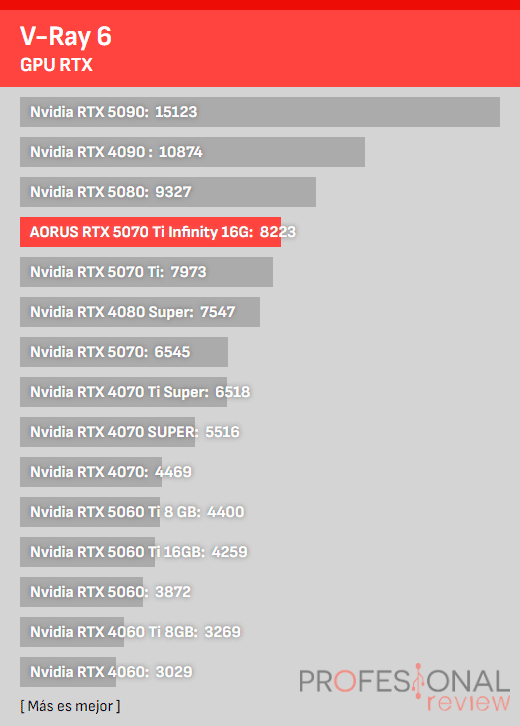Select the Nvidia RTX 5090 bar

[x=260, y=112]
